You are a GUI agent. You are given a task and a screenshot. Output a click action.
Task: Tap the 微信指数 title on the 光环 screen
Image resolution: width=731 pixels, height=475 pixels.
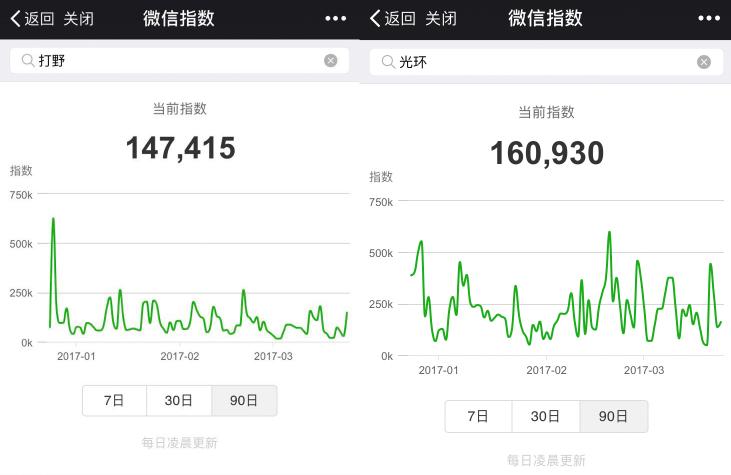(x=545, y=19)
